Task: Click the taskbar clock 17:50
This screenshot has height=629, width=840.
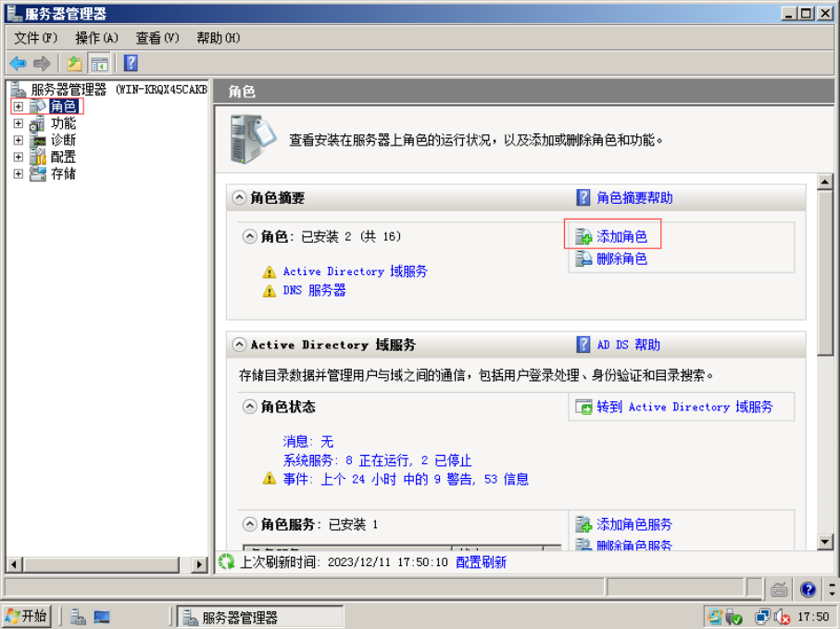Action: (813, 617)
